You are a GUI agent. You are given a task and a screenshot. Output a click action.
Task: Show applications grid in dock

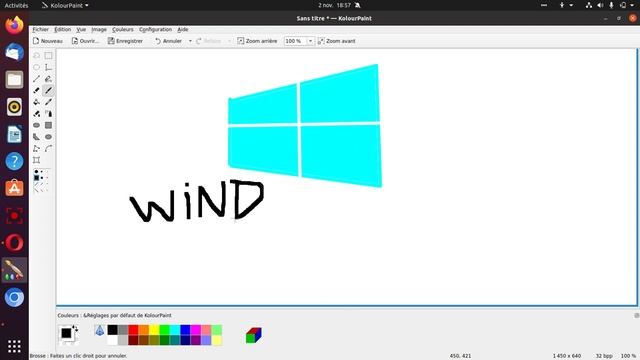(x=14, y=347)
